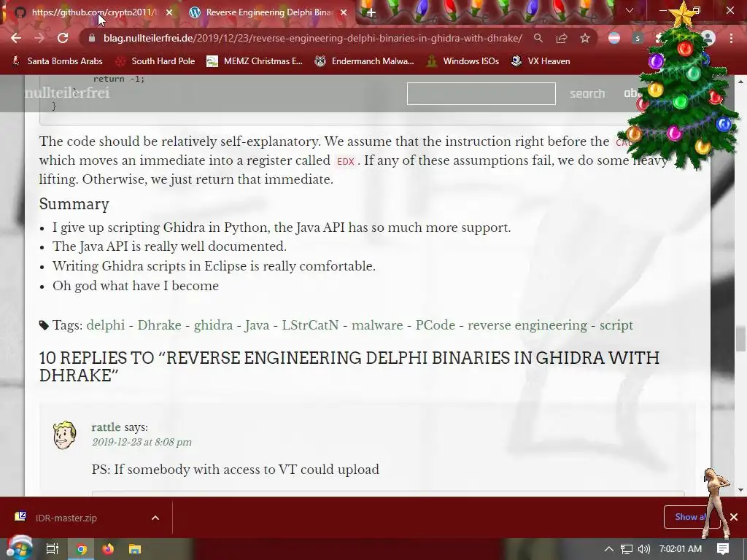
Task: Close the GitHub crypto2011 tab
Action: pyautogui.click(x=169, y=12)
